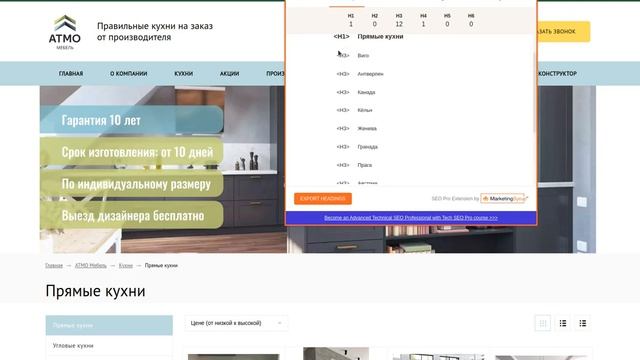Click the yellow call-back request button
Image resolution: width=640 pixels, height=360 pixels.
click(x=563, y=31)
